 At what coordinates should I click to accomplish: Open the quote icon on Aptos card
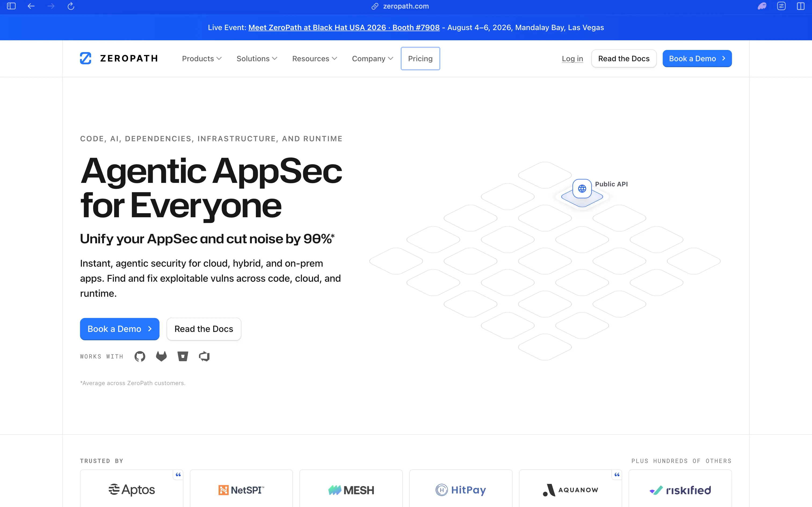178,475
